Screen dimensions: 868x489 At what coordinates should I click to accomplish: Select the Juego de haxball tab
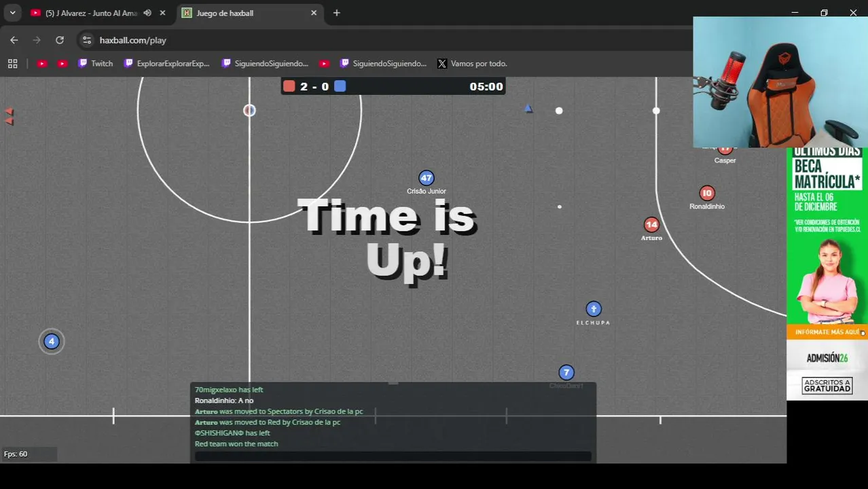pyautogui.click(x=249, y=13)
